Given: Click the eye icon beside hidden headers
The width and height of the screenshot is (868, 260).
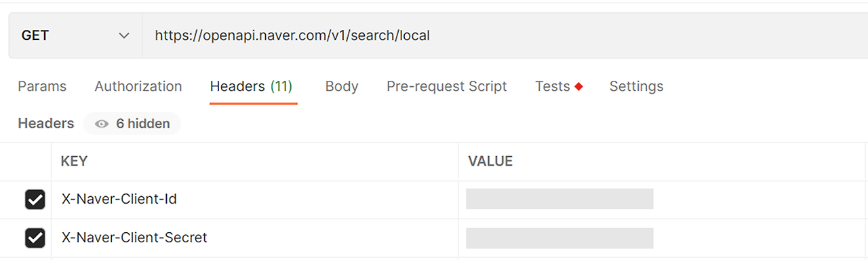Looking at the screenshot, I should [102, 124].
